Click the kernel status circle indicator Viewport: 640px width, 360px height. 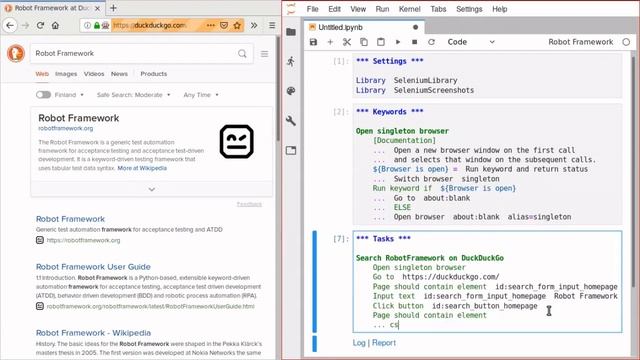pos(626,42)
